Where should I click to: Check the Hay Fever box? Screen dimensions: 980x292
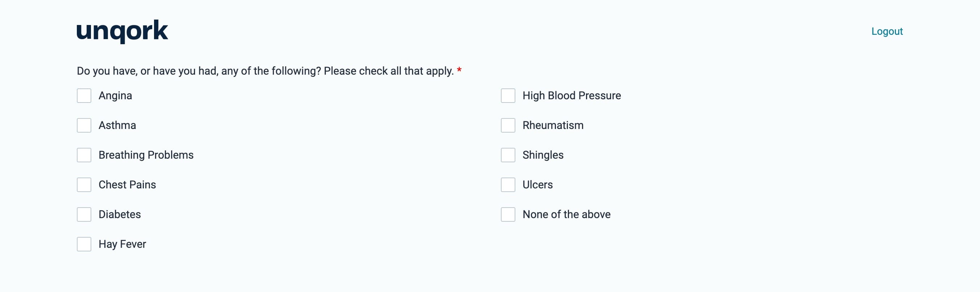pyautogui.click(x=84, y=244)
